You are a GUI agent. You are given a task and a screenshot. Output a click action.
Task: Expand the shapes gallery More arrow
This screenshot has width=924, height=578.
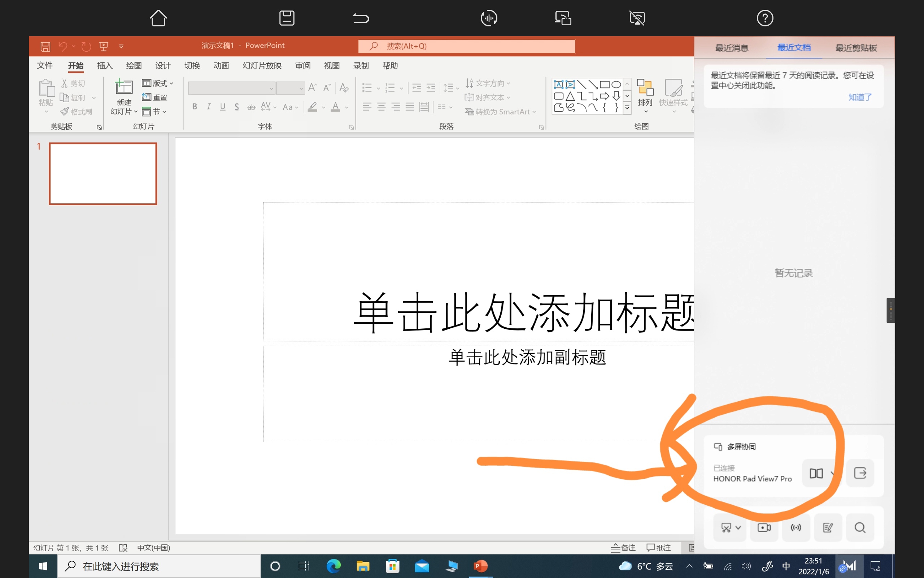point(627,108)
